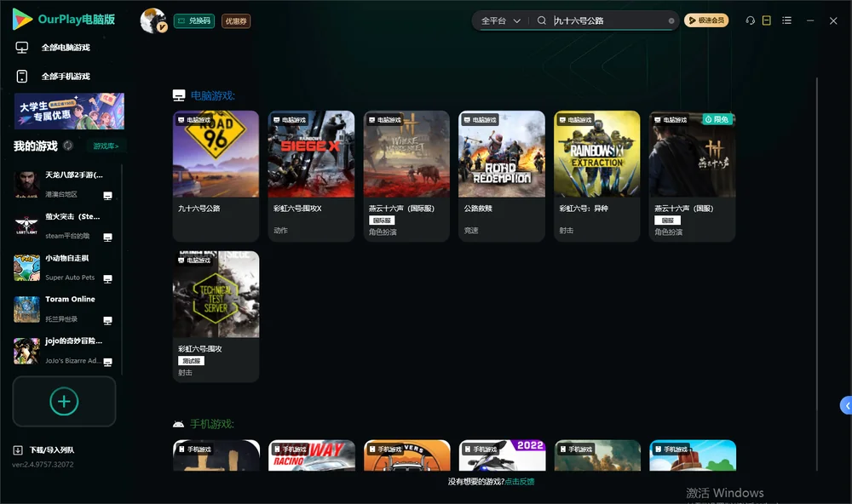Viewport: 852px width, 504px height.
Task: Click the download queue icon
Action: [x=18, y=450]
